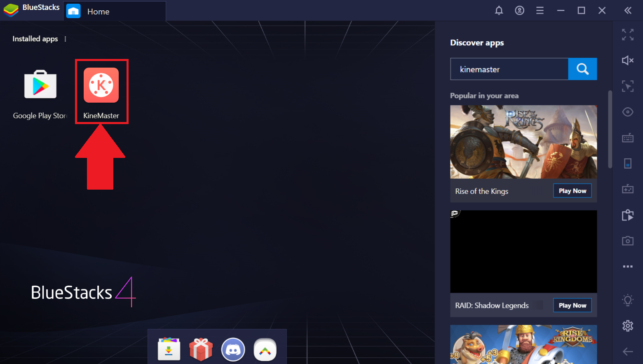Viewport: 643px width, 364px height.
Task: Open the settings gear in the sidebar
Action: click(x=627, y=326)
